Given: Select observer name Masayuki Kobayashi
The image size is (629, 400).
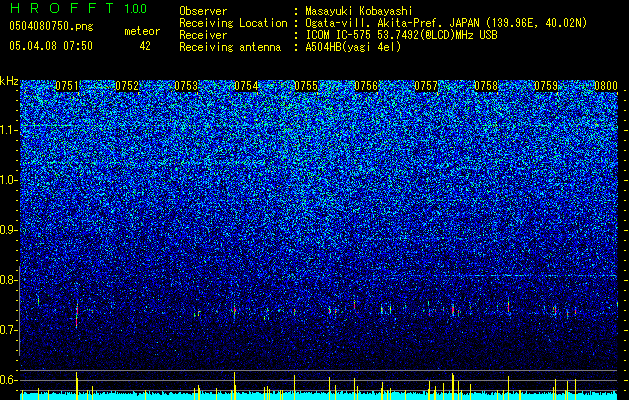Looking at the screenshot, I should [359, 11].
